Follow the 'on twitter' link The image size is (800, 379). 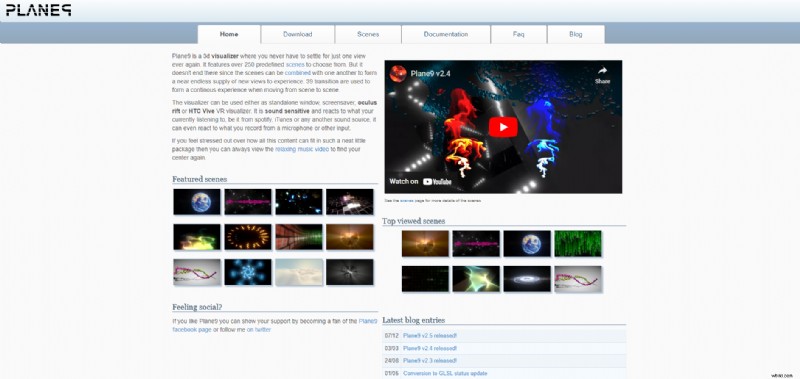click(259, 330)
